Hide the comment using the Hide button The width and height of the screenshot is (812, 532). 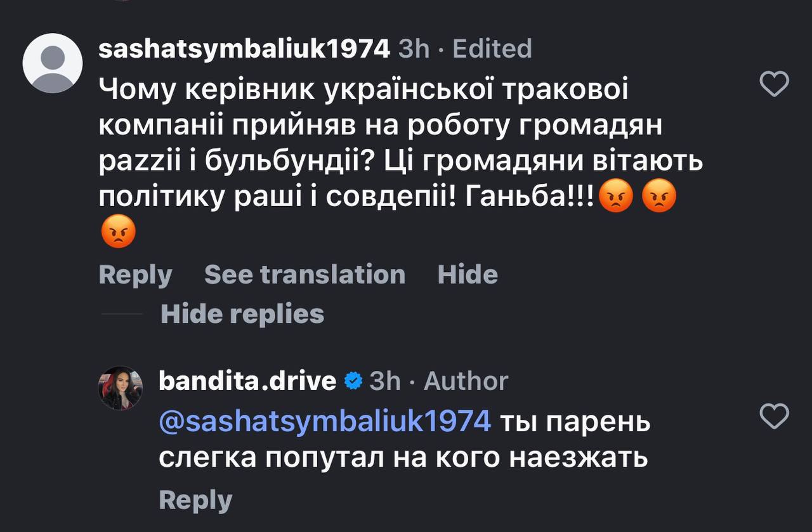pos(468,275)
